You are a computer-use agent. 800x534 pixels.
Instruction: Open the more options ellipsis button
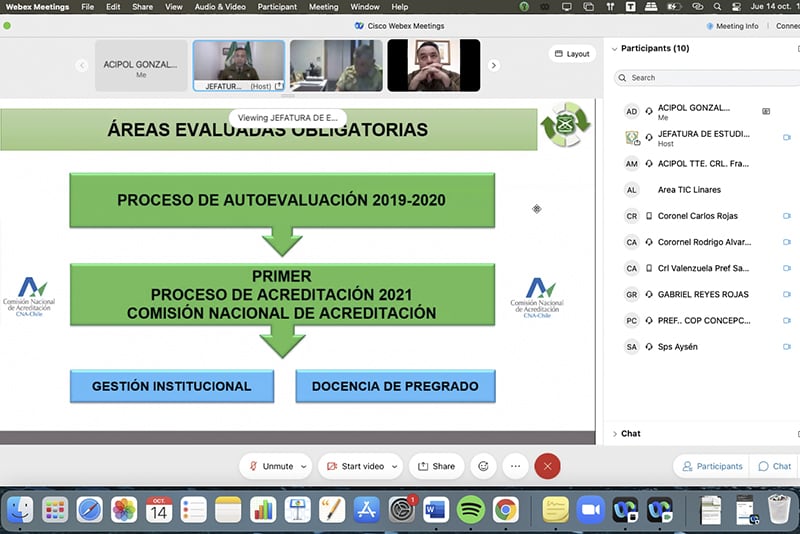point(515,466)
